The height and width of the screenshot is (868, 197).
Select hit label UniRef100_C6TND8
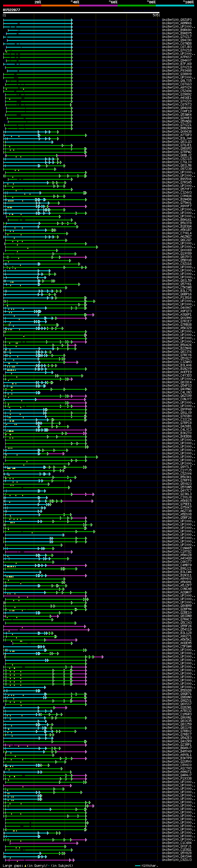click(x=177, y=43)
